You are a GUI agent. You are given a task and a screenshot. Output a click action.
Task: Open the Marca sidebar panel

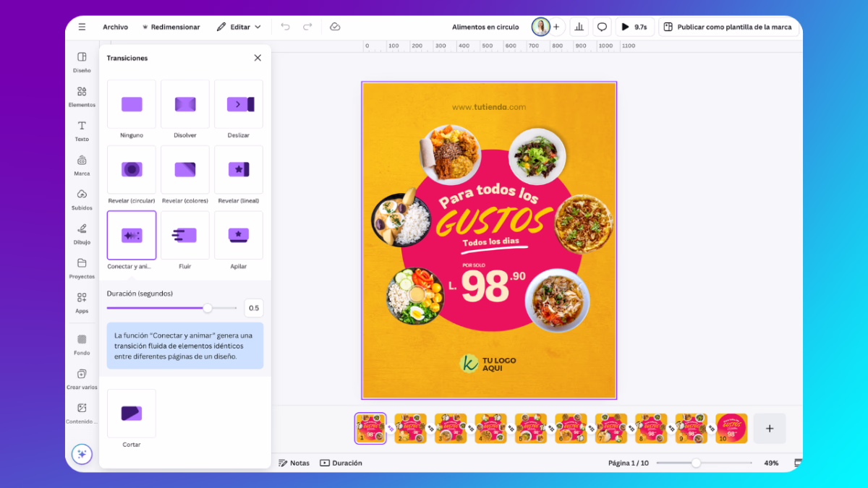click(x=82, y=166)
